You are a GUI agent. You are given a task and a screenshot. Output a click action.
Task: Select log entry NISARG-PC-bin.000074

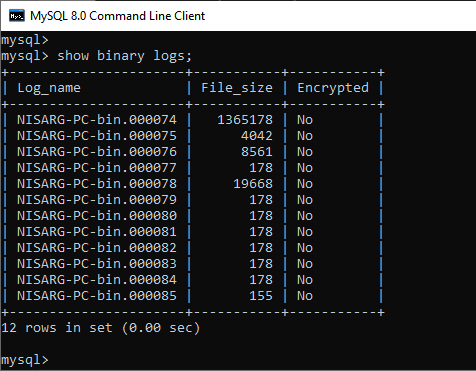click(97, 120)
